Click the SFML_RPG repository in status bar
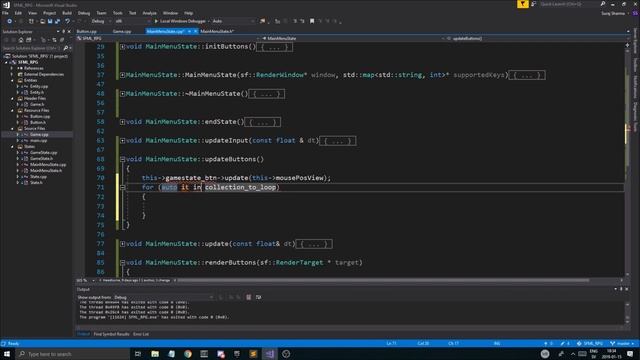The image size is (640, 360). pos(590,344)
